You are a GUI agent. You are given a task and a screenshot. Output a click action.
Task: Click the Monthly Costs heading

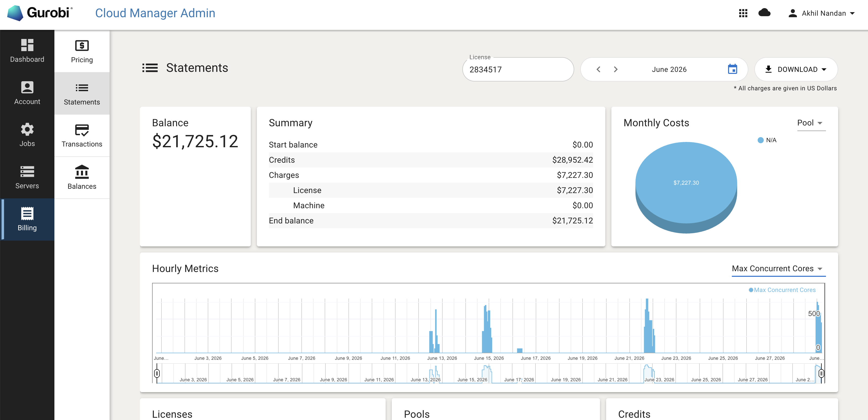pyautogui.click(x=656, y=123)
